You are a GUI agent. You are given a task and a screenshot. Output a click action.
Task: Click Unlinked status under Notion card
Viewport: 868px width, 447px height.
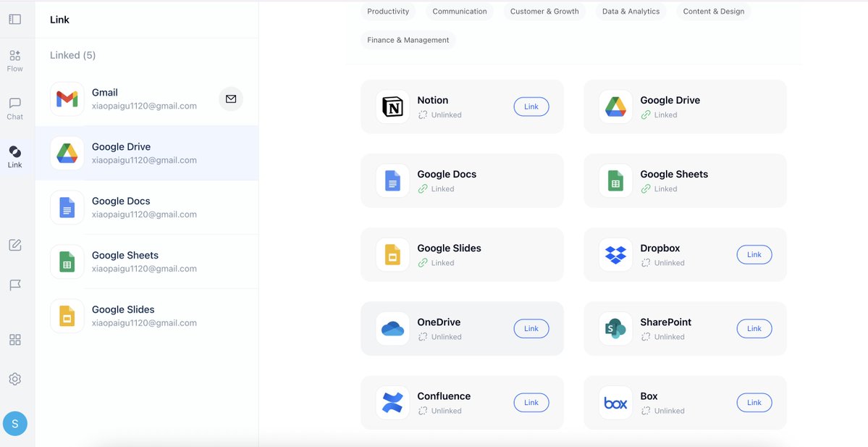[x=439, y=114]
